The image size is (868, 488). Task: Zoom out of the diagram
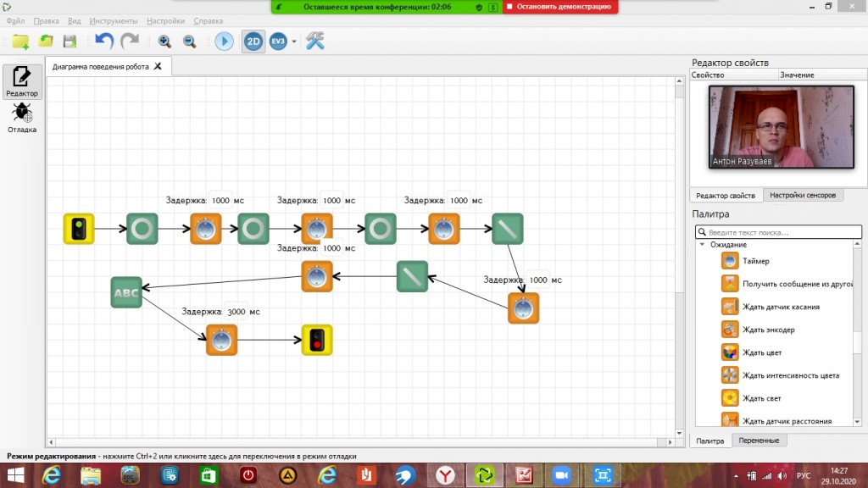[189, 41]
